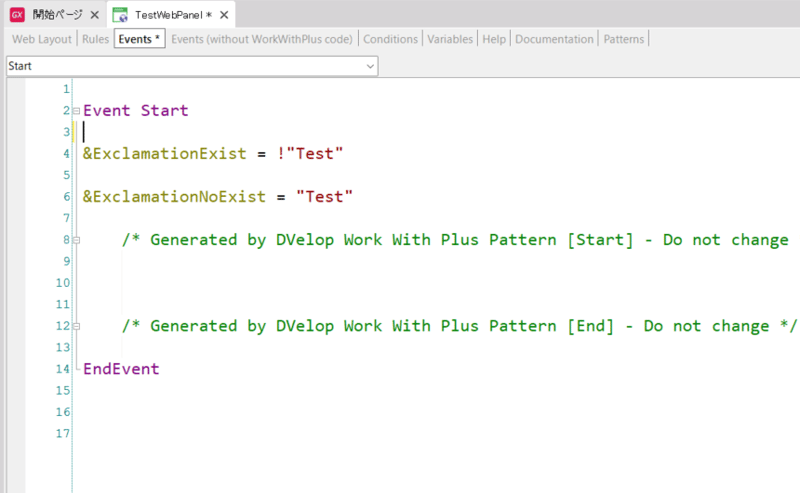The image size is (800, 493).
Task: Show the Documentation tab
Action: coord(555,39)
